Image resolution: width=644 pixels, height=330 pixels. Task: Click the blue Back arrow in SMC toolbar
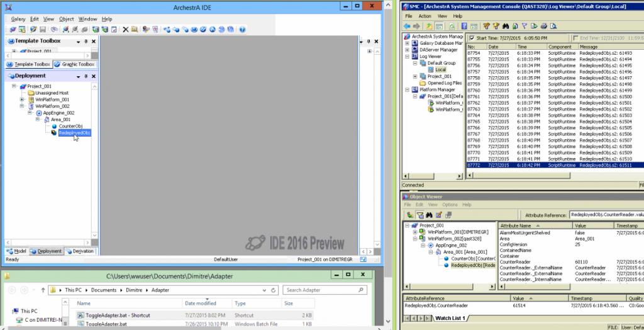pyautogui.click(x=408, y=26)
